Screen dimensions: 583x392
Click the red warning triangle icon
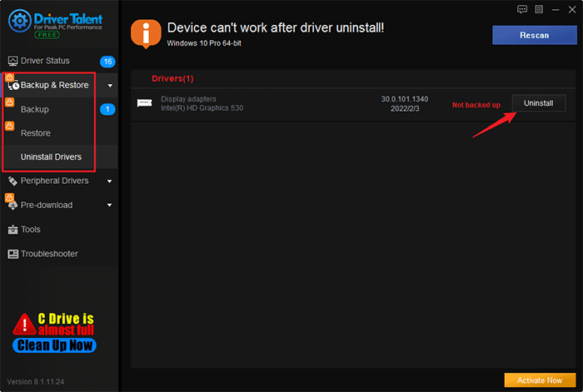coord(24,324)
